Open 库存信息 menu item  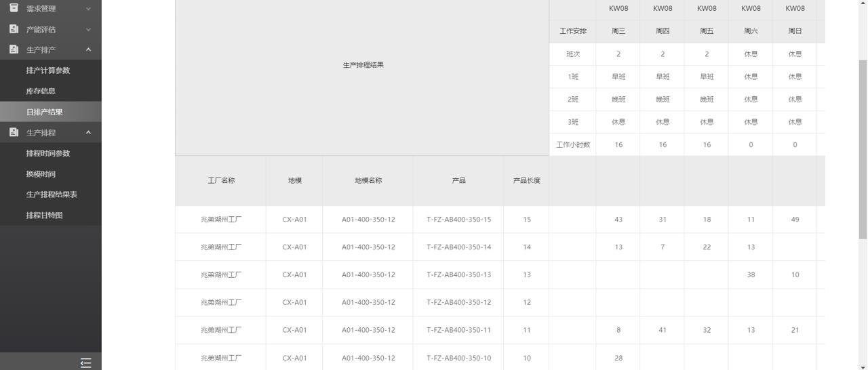point(41,91)
